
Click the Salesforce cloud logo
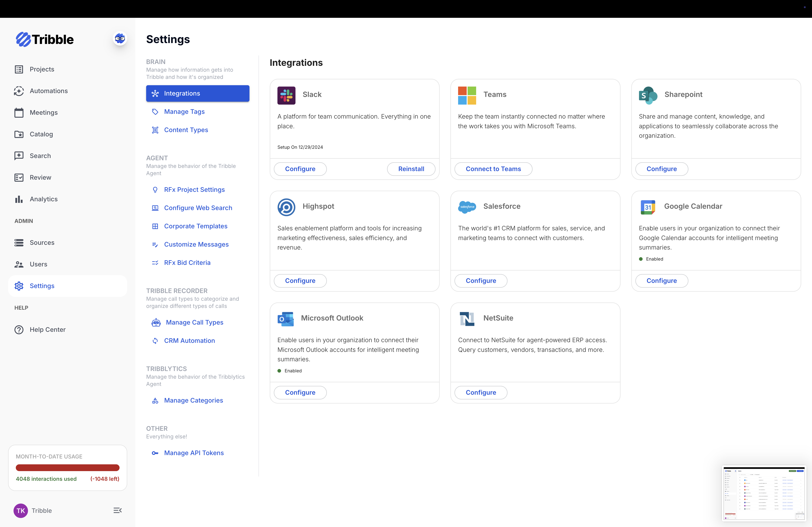click(x=467, y=207)
